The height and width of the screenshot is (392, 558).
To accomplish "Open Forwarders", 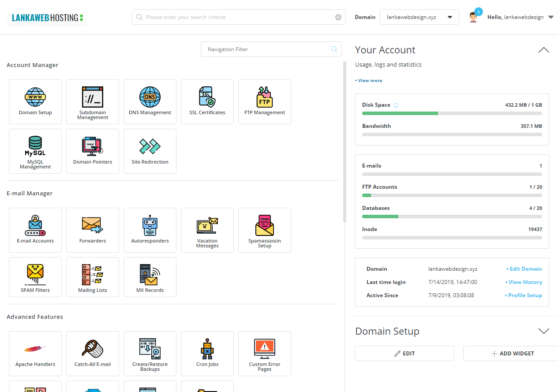I will pos(93,230).
